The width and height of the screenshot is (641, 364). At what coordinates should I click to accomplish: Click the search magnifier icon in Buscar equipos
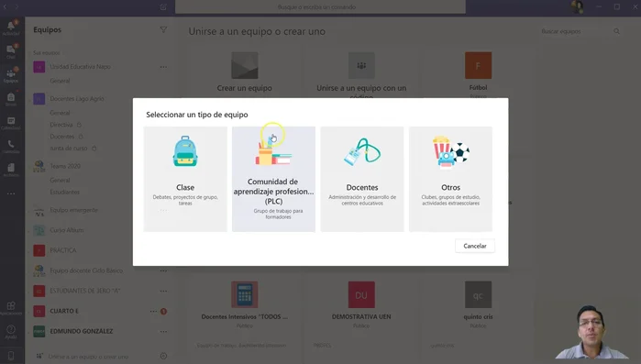(616, 31)
